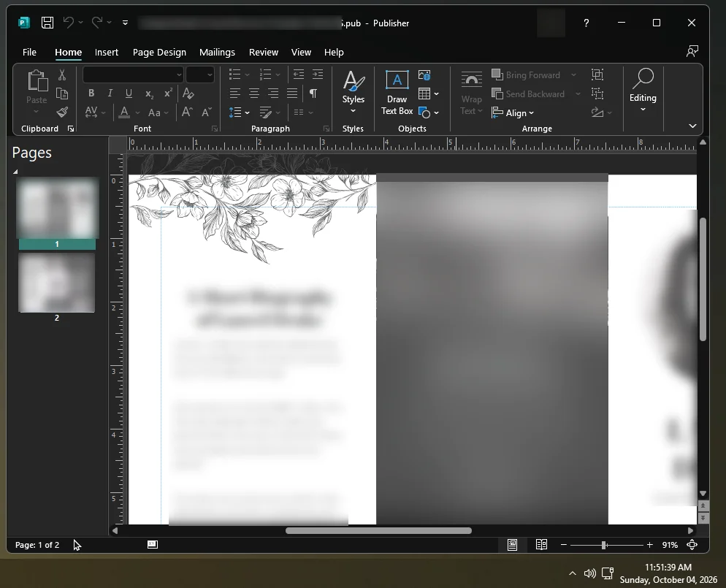Click the Save icon in title bar
726x588 pixels.
pos(47,23)
